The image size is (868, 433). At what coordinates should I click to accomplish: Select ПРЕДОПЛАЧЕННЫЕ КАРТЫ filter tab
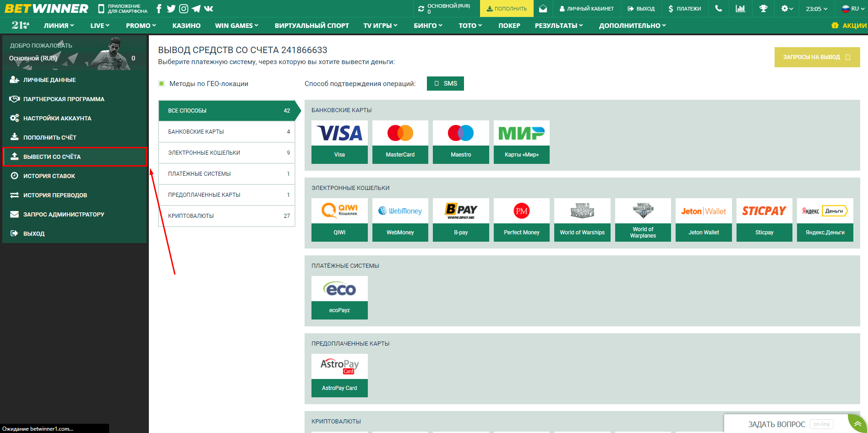(227, 195)
